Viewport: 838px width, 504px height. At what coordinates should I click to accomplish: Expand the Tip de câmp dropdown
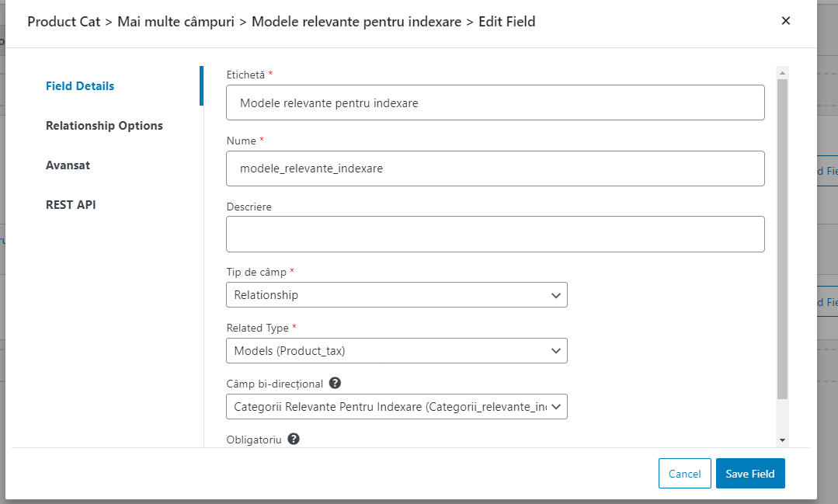click(397, 295)
